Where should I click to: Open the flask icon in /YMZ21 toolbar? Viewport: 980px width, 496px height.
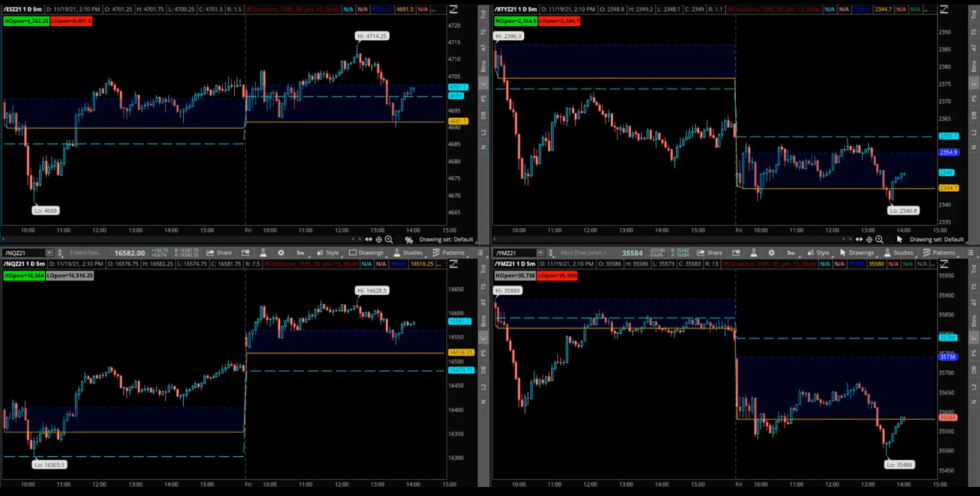[753, 252]
